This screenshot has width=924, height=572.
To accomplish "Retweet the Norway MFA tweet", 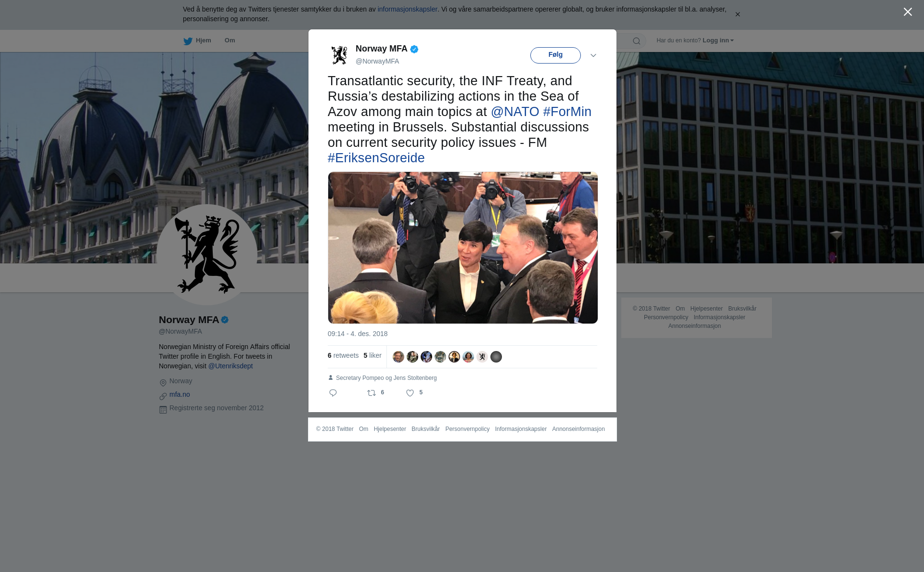I will click(372, 393).
